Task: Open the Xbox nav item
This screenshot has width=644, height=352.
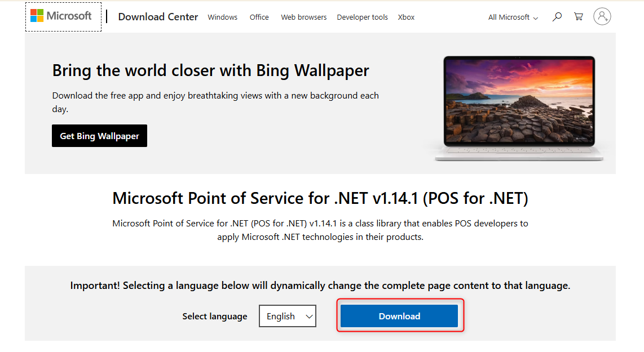Action: point(406,17)
